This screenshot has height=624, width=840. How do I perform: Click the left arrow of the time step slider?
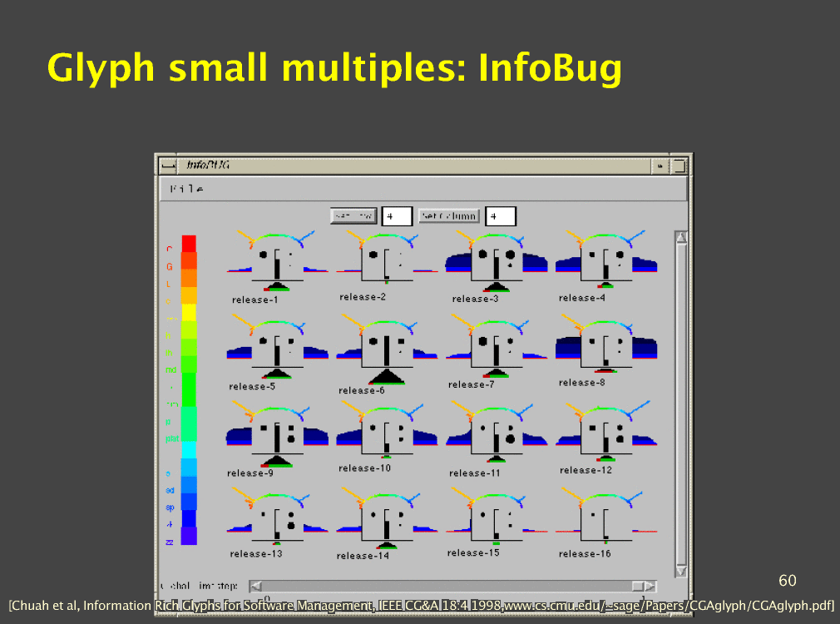256,586
